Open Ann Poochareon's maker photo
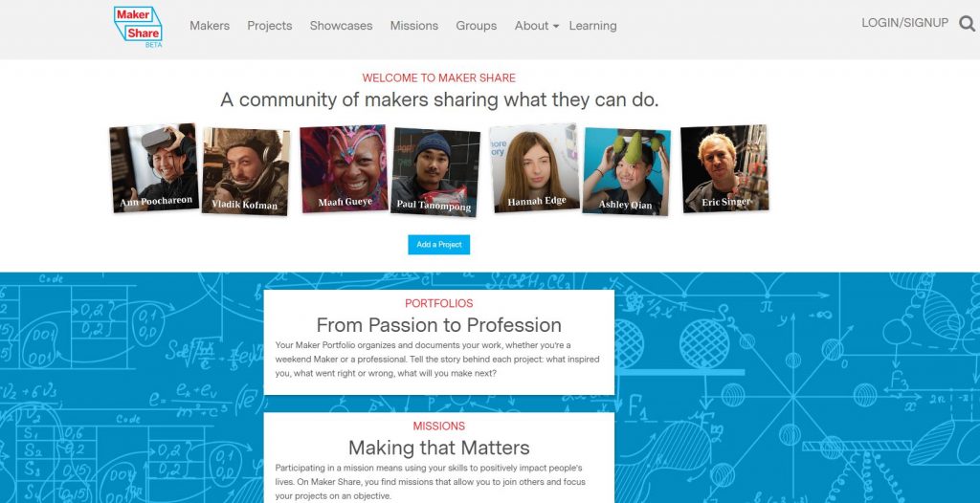 point(154,168)
